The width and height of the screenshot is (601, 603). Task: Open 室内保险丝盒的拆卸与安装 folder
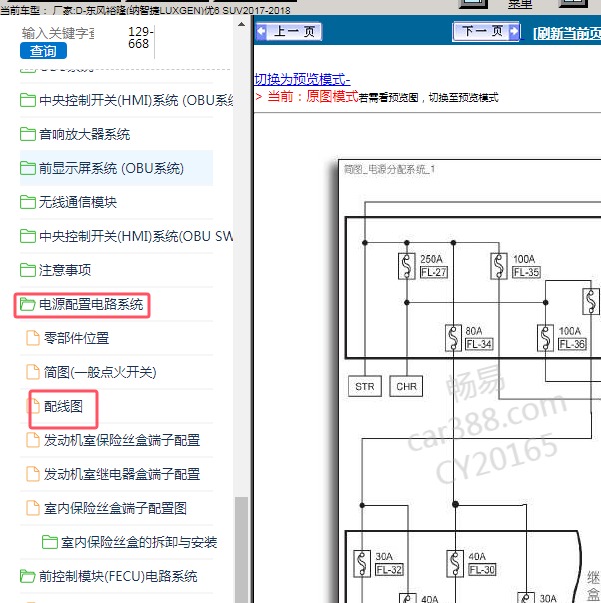click(x=130, y=542)
